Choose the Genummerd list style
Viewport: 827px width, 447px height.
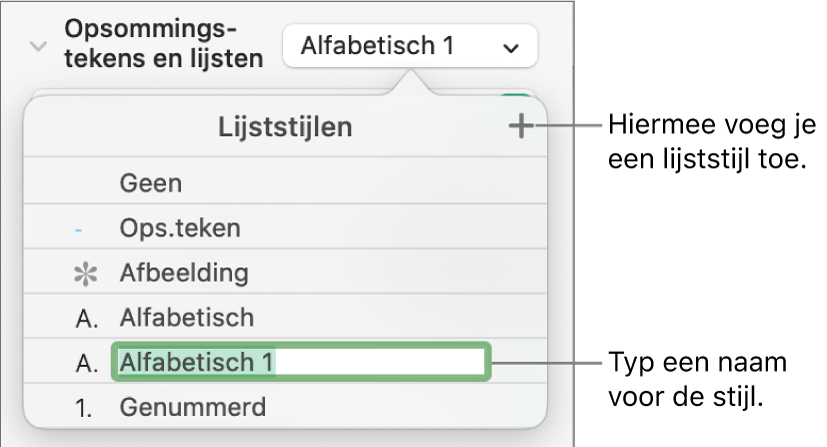192,408
